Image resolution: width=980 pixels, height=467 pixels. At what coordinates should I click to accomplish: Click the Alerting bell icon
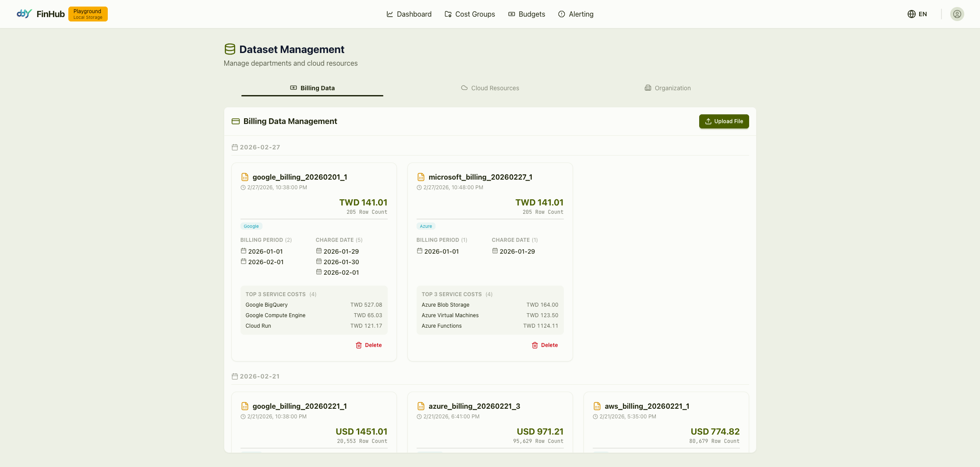(x=562, y=14)
